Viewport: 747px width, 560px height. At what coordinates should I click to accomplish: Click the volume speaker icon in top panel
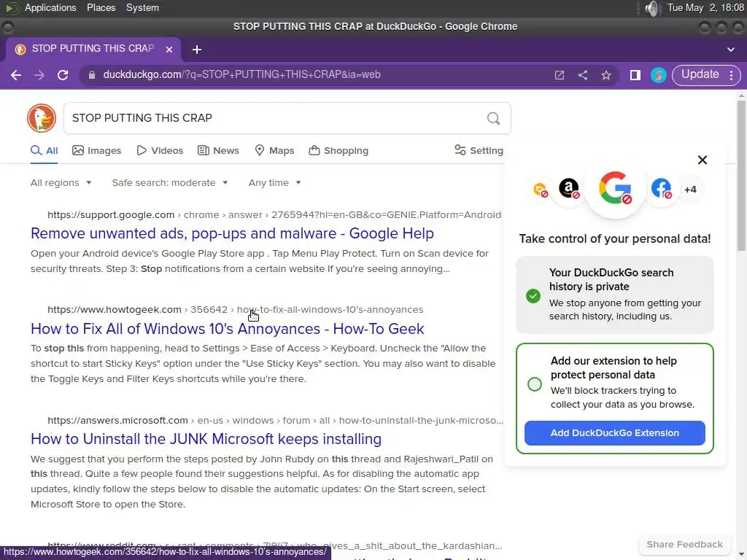pos(651,8)
